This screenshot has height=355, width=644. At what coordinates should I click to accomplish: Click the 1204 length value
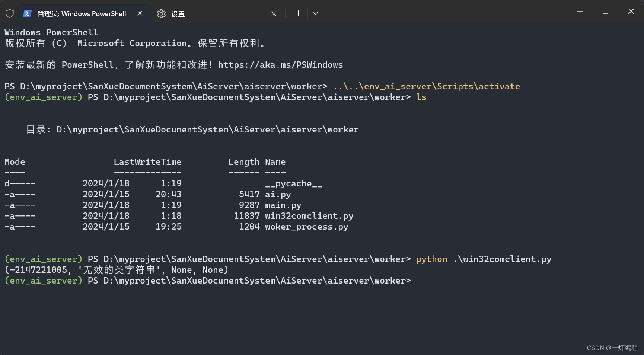click(249, 227)
